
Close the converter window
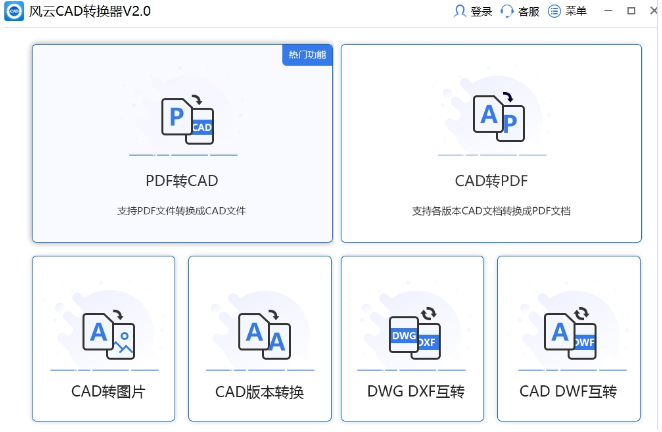click(x=654, y=11)
